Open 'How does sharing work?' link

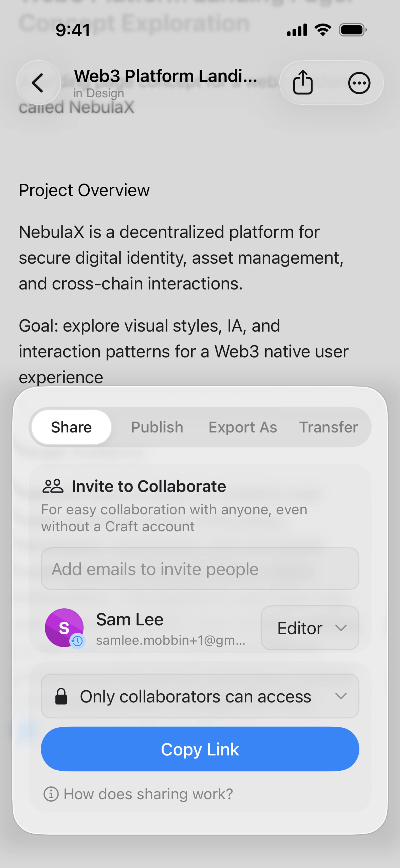pyautogui.click(x=148, y=794)
